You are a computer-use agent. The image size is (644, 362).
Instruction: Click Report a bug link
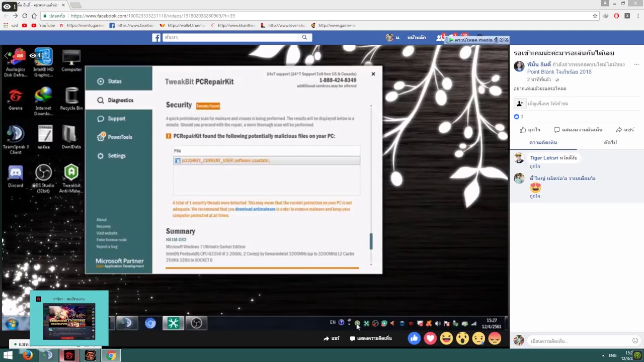(107, 246)
